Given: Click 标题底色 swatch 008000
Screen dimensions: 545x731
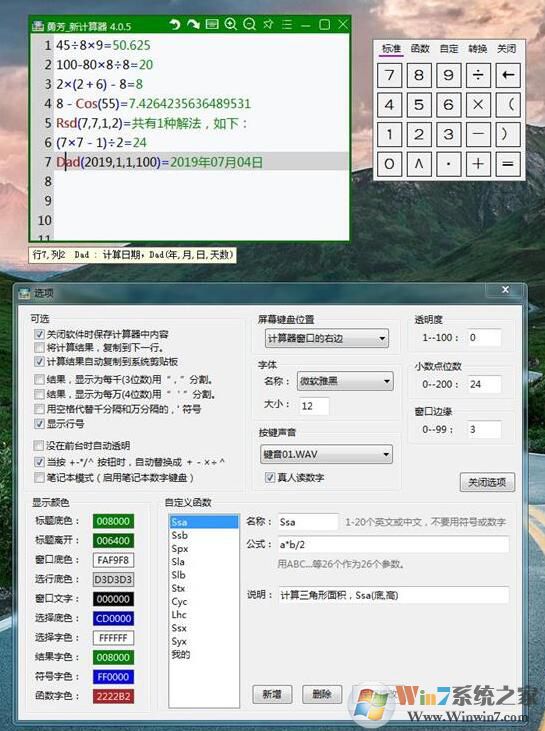Looking at the screenshot, I should click(x=113, y=521).
